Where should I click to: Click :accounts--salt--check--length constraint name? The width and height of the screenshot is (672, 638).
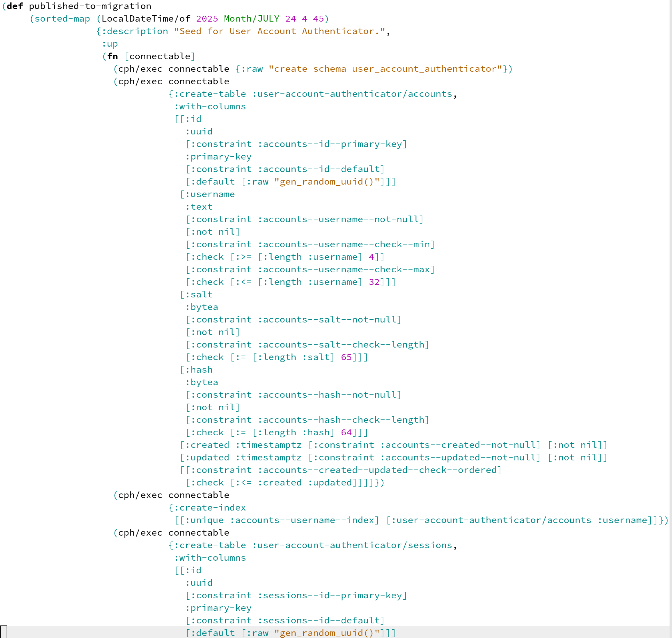[341, 345]
